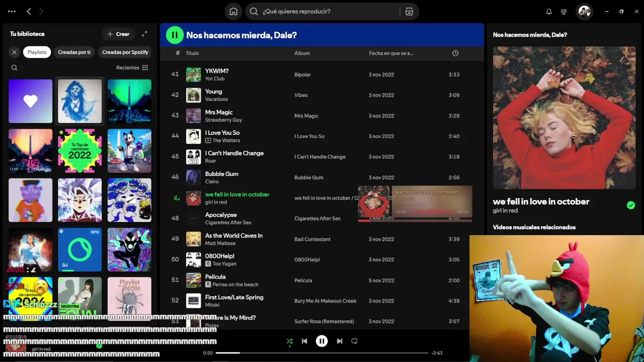
Task: Open notifications bell icon
Action: (549, 11)
